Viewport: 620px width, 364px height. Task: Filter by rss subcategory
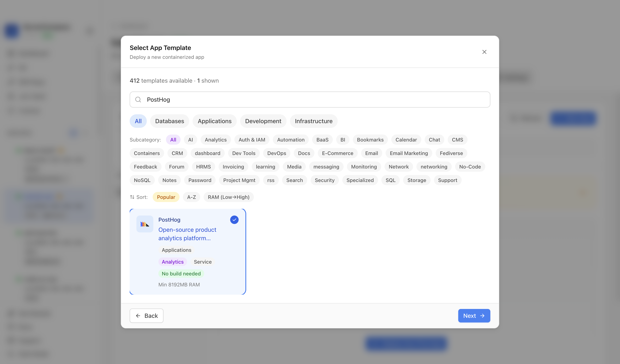tap(271, 180)
